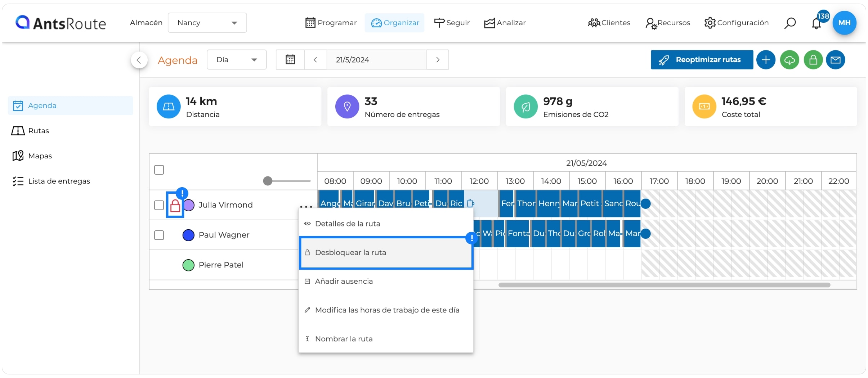Click the date field 21/5/2024

click(x=376, y=60)
